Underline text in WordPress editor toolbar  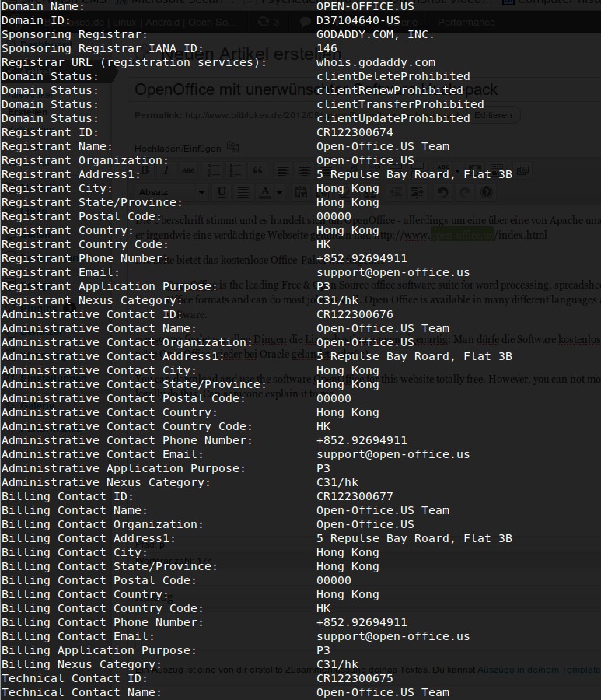tap(222, 192)
